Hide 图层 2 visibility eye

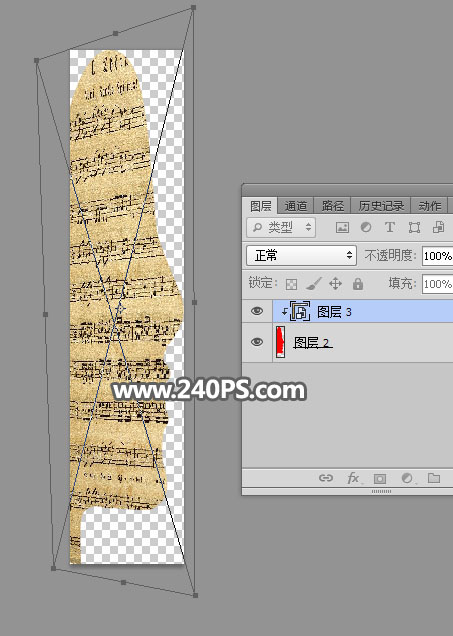point(257,342)
